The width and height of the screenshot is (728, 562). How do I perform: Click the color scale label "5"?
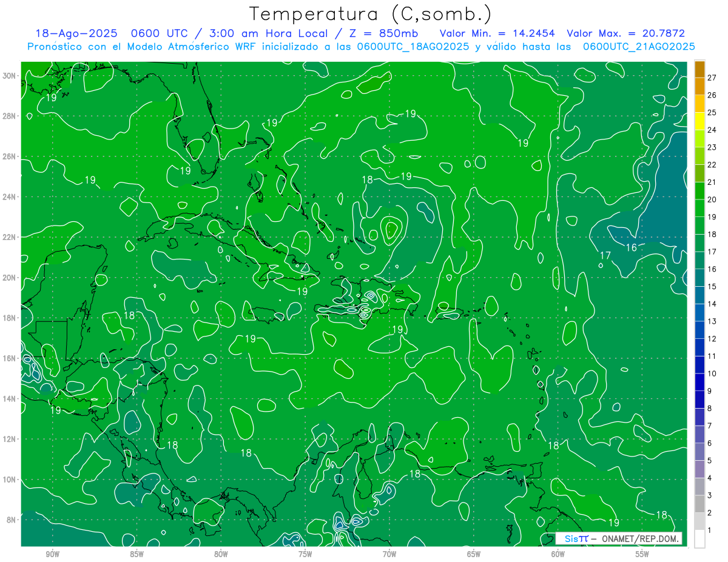[x=710, y=461]
